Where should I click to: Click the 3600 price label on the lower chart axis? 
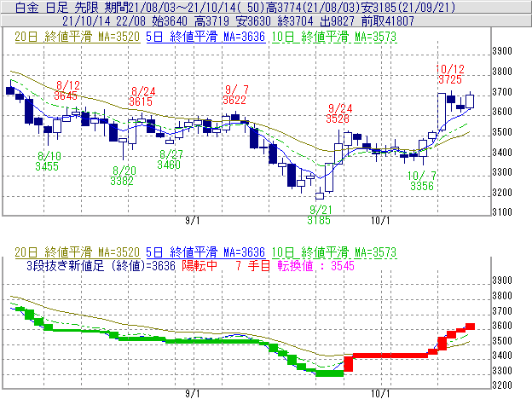tap(502, 326)
